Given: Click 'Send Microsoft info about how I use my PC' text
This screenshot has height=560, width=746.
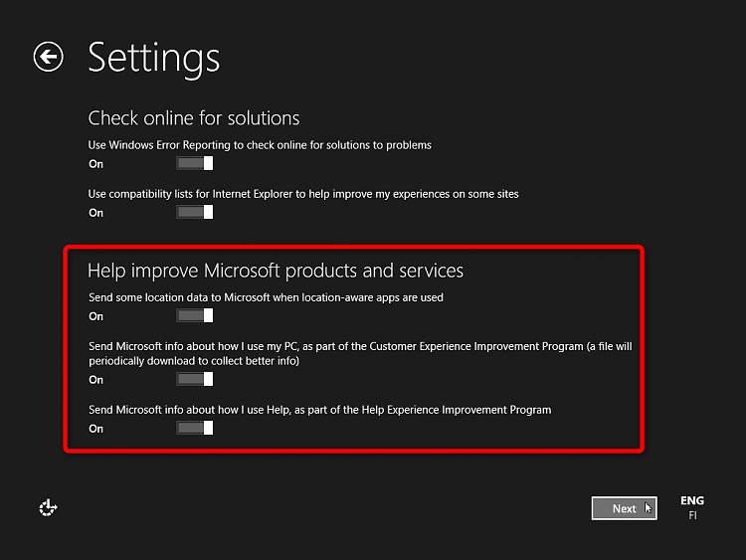Looking at the screenshot, I should [360, 353].
